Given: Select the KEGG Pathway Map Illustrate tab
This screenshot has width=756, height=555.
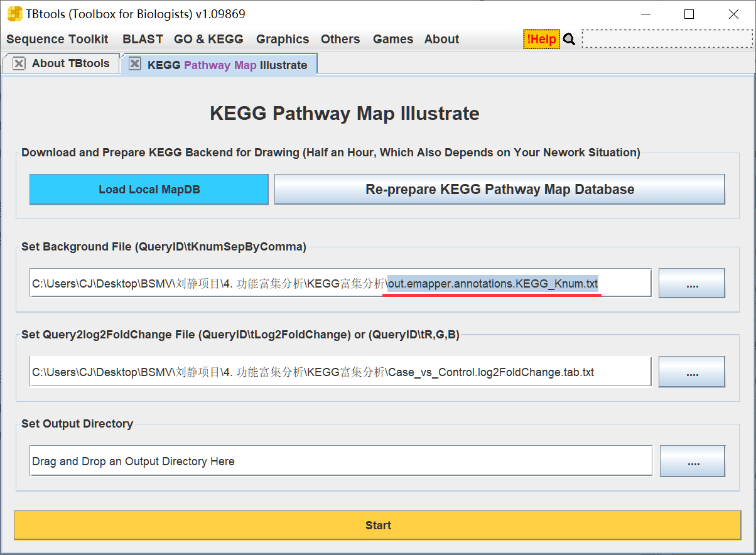Looking at the screenshot, I should point(227,65).
